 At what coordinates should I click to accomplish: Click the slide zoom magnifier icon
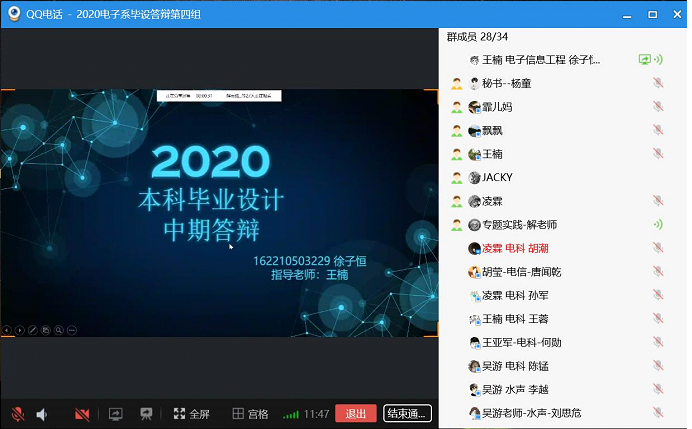tap(59, 329)
